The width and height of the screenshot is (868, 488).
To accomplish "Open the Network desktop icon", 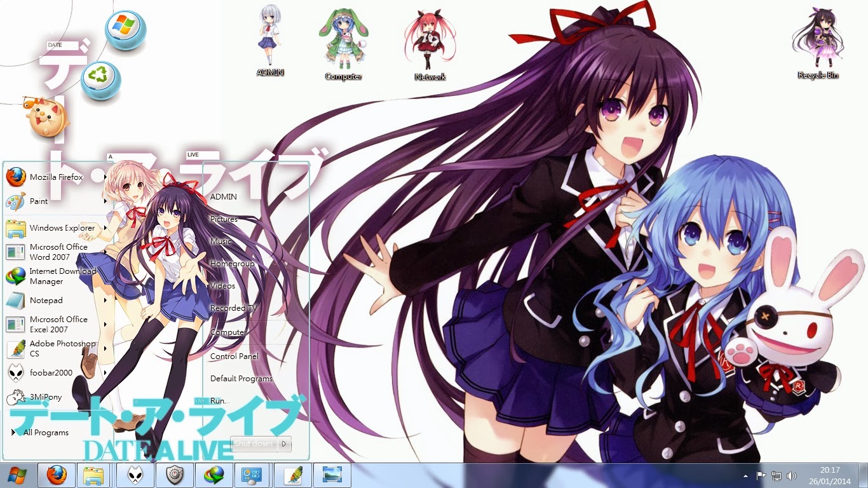I will 430,44.
